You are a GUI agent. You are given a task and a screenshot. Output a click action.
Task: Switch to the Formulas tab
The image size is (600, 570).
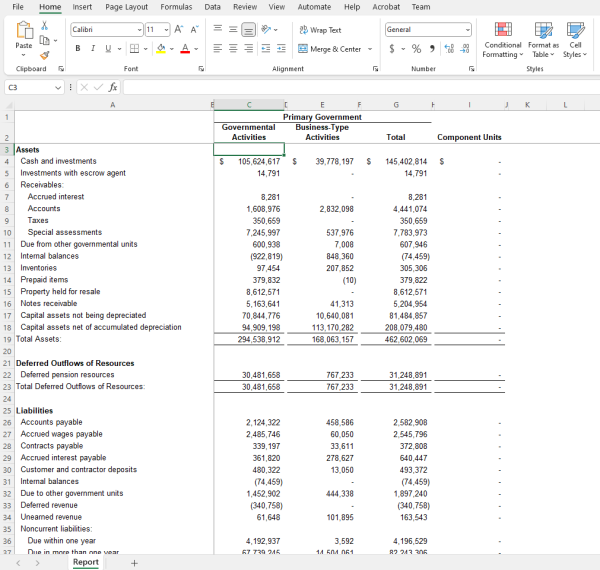[176, 7]
